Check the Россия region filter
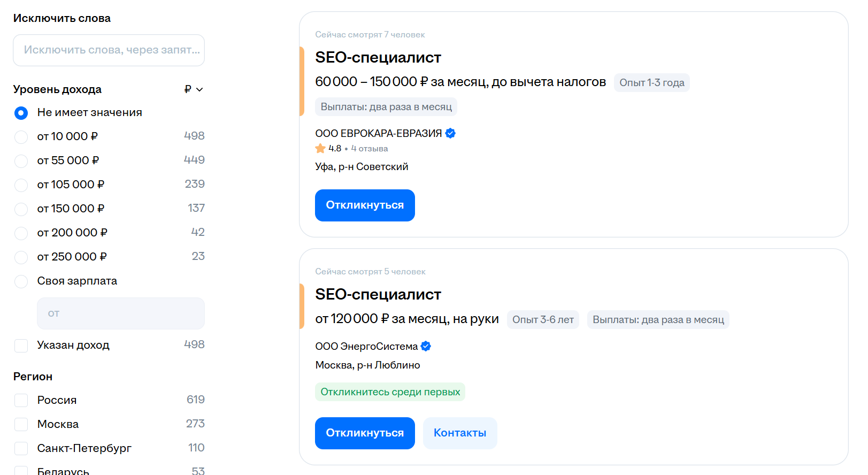The width and height of the screenshot is (868, 475). pos(21,401)
